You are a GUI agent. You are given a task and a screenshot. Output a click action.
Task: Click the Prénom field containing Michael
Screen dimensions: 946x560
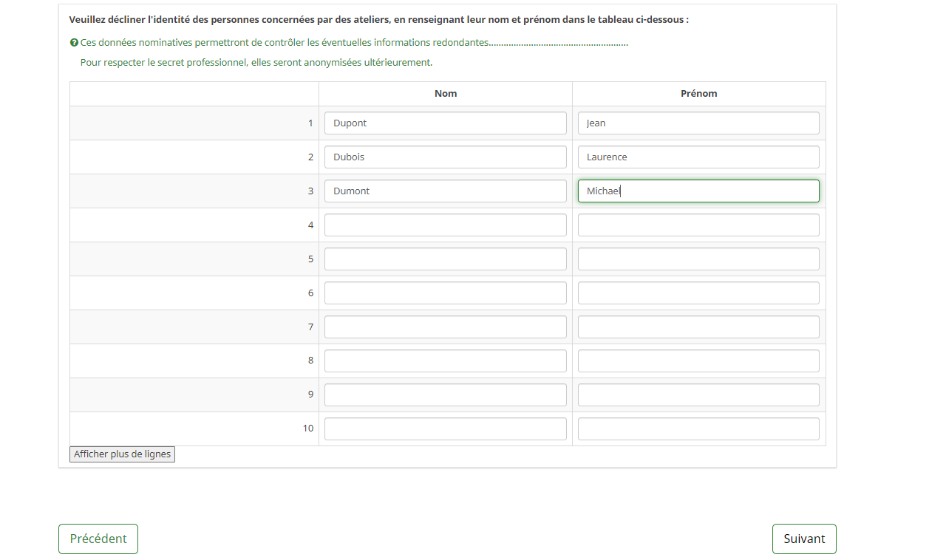click(698, 191)
